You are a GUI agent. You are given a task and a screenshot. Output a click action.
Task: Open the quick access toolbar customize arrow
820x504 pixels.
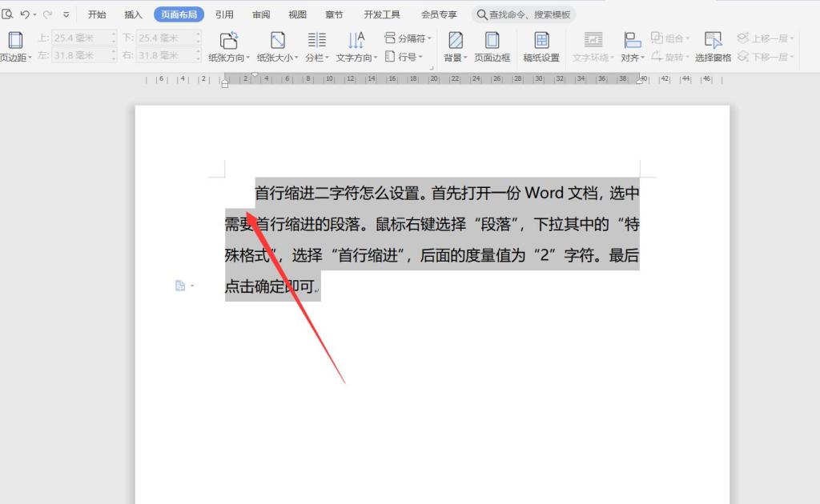point(66,14)
